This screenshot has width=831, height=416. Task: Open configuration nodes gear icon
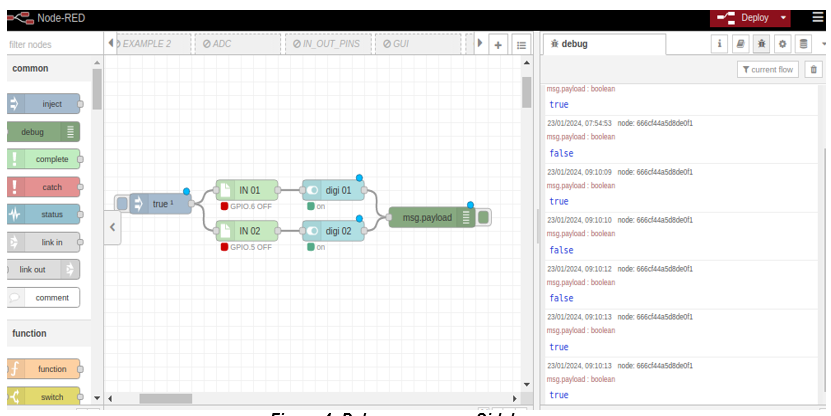point(782,44)
